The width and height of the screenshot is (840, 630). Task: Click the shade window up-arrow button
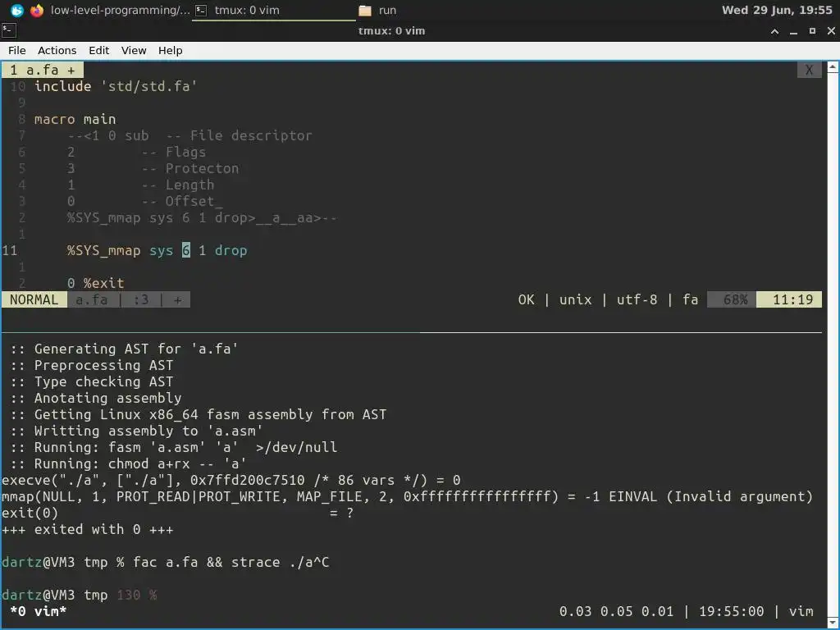pyautogui.click(x=774, y=31)
